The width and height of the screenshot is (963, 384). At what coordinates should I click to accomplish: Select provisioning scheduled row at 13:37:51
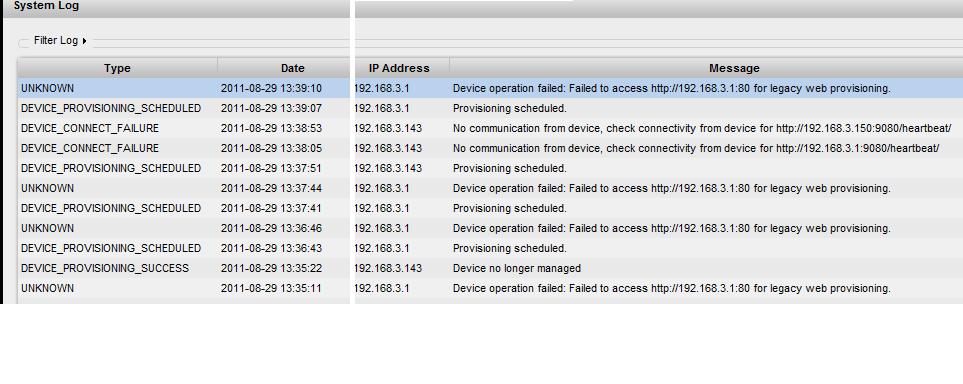point(490,168)
